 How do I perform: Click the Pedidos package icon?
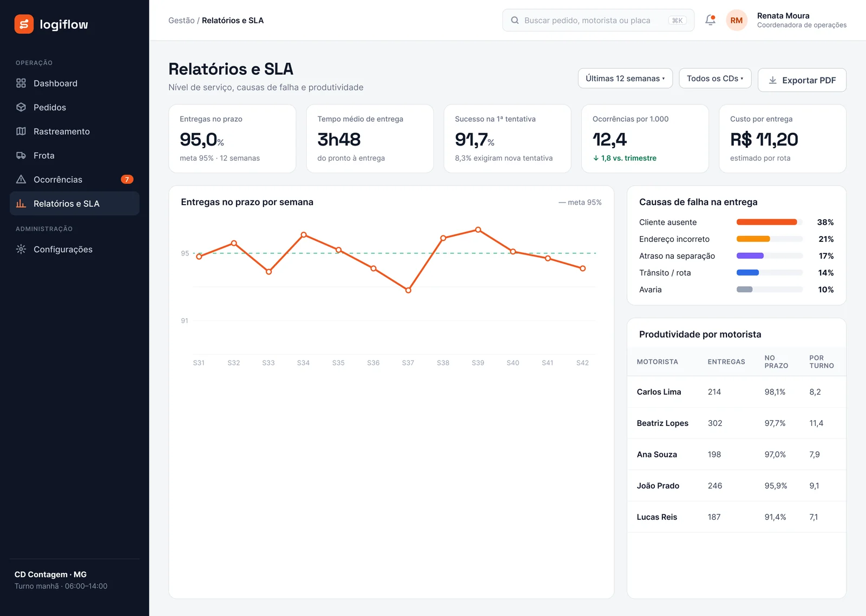(x=21, y=107)
